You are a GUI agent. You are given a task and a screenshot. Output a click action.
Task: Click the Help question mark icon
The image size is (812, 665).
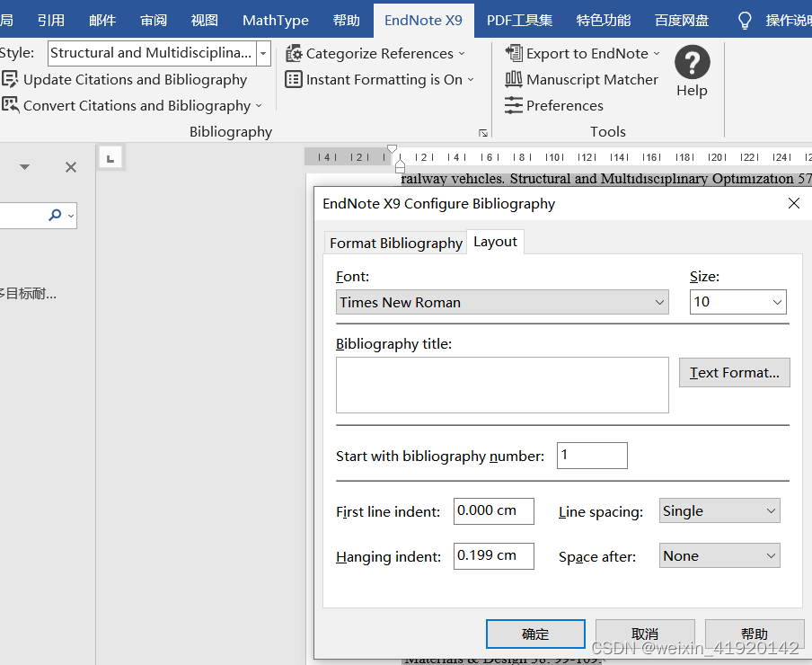click(692, 62)
